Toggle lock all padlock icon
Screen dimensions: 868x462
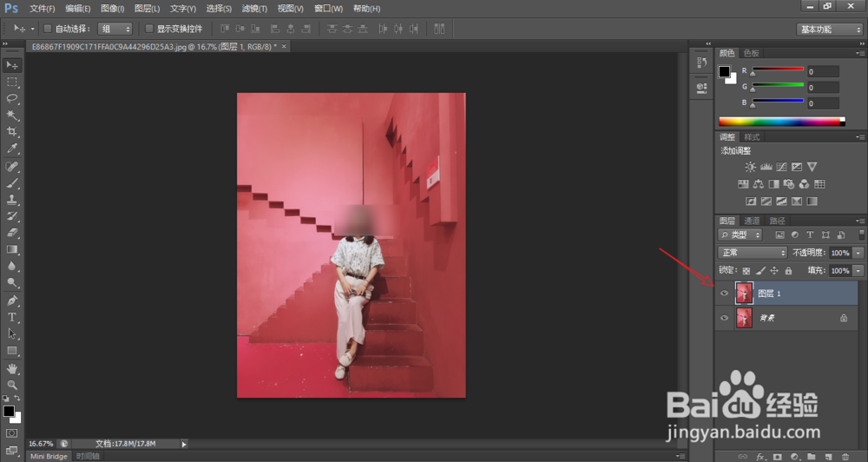point(788,271)
